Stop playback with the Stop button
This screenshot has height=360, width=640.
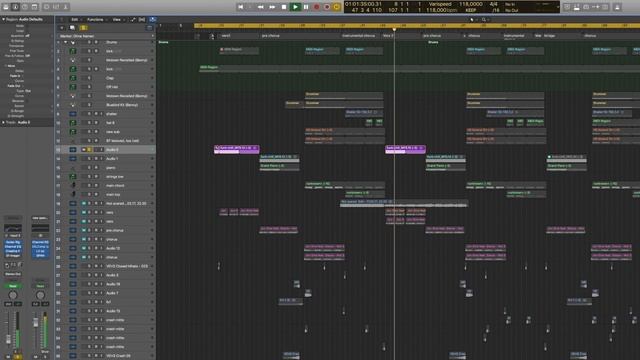[x=284, y=7]
